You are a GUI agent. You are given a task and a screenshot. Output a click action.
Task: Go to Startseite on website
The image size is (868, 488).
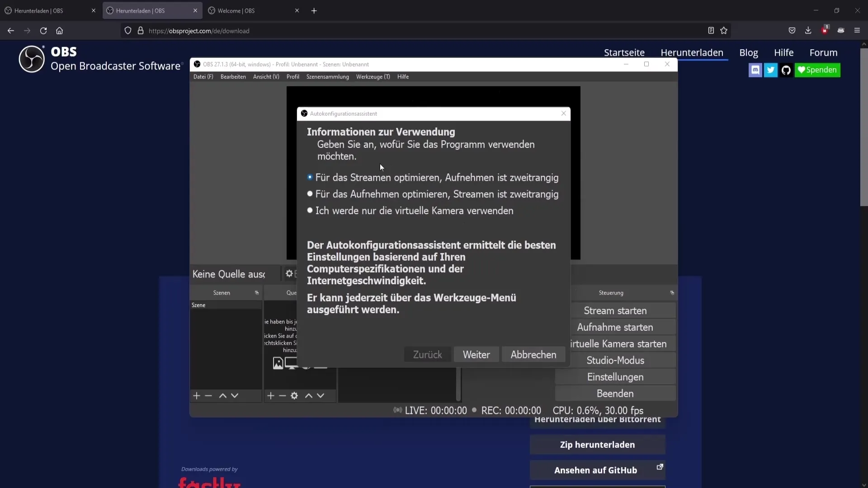[x=624, y=52]
